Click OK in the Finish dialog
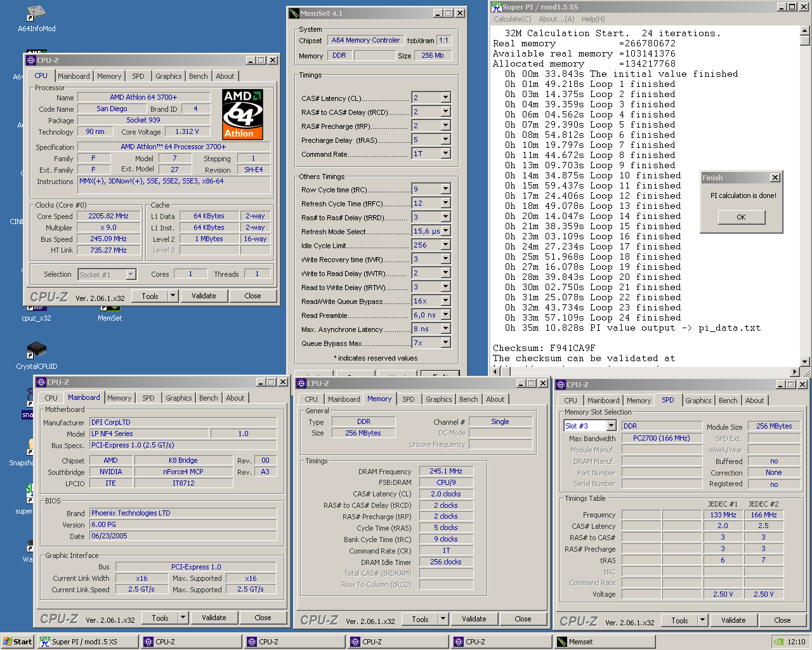 741,217
